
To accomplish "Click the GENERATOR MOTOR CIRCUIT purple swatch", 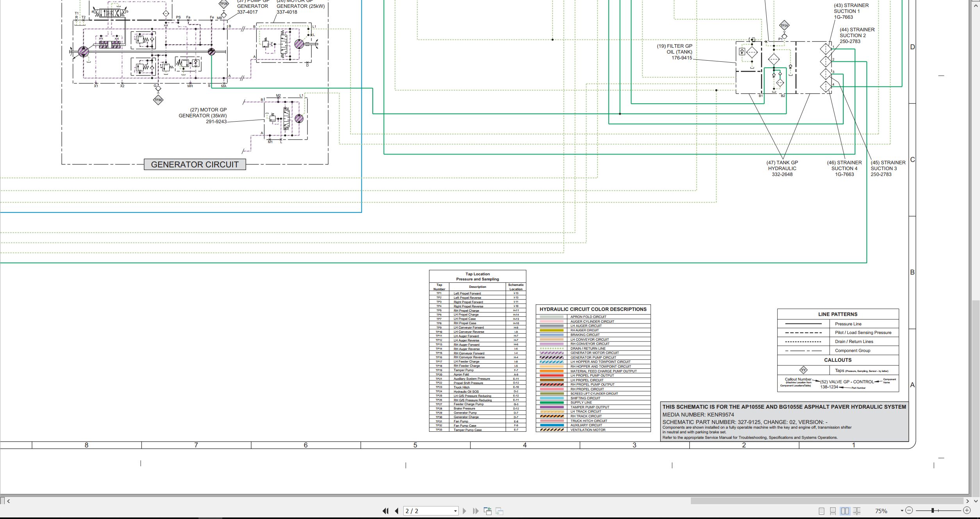I will [552, 353].
